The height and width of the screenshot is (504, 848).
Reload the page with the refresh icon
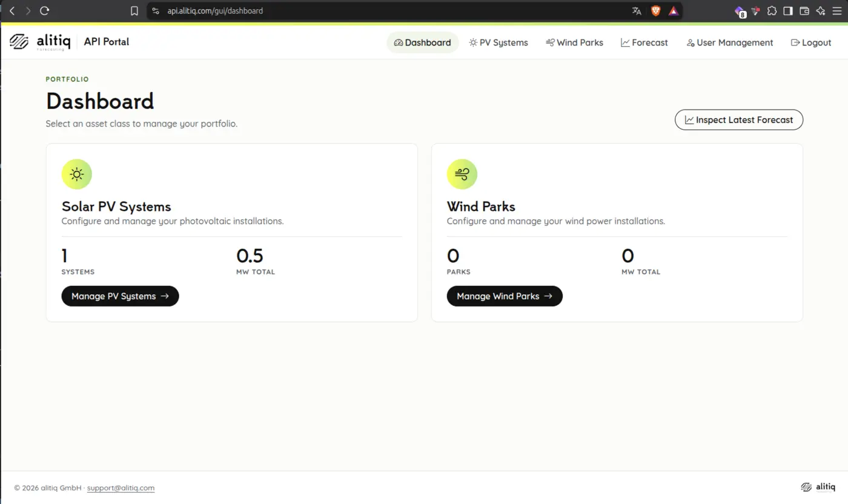(44, 11)
